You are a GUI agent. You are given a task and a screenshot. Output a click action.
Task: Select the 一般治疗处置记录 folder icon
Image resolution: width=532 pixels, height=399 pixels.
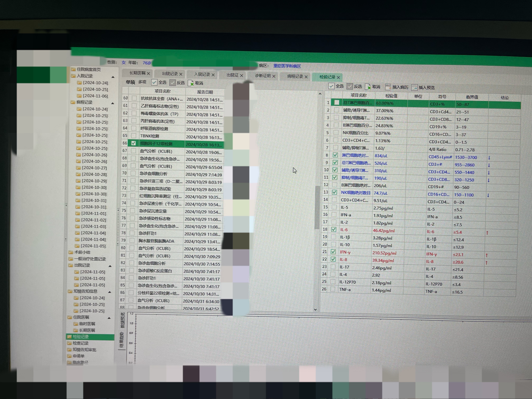click(x=70, y=259)
